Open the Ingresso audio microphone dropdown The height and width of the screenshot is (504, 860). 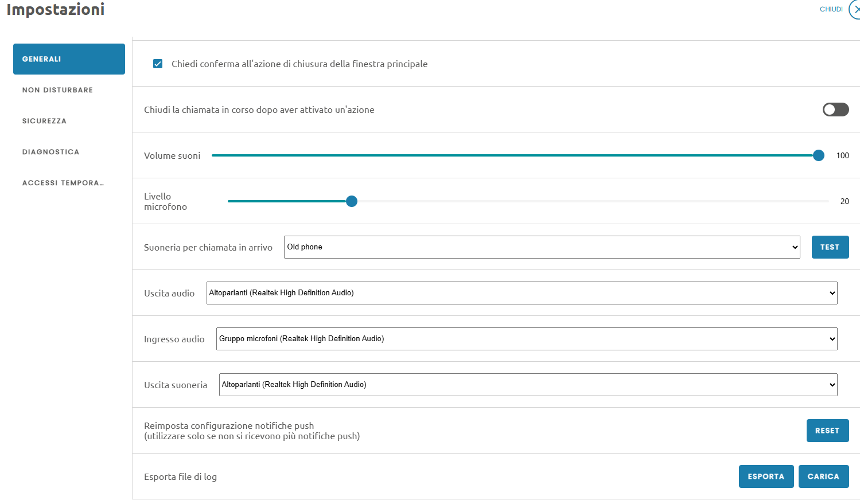click(527, 339)
